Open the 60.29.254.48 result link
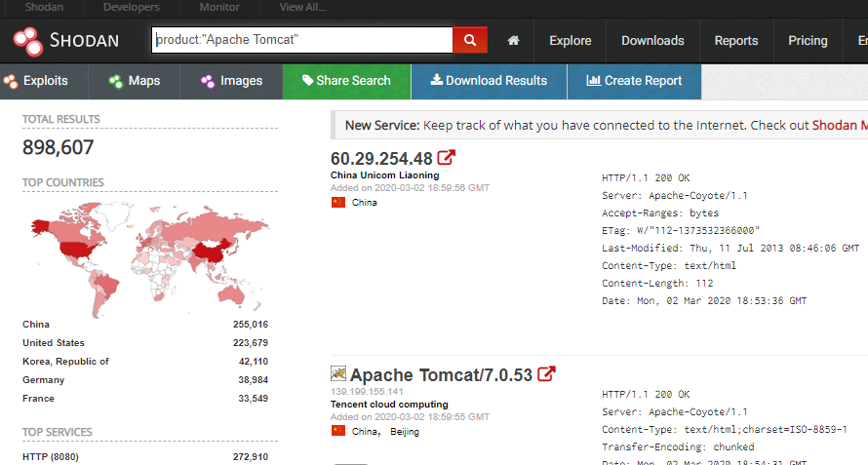Screen dimensions: 868x465 coord(381,158)
